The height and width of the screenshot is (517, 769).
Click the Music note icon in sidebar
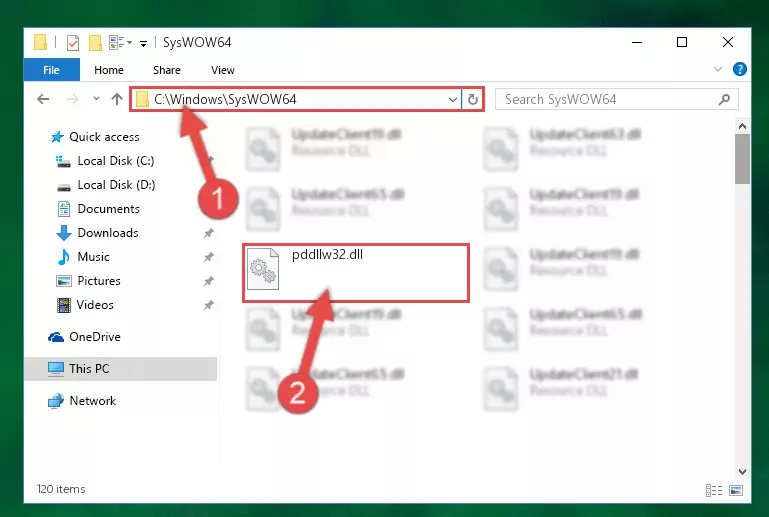click(64, 257)
